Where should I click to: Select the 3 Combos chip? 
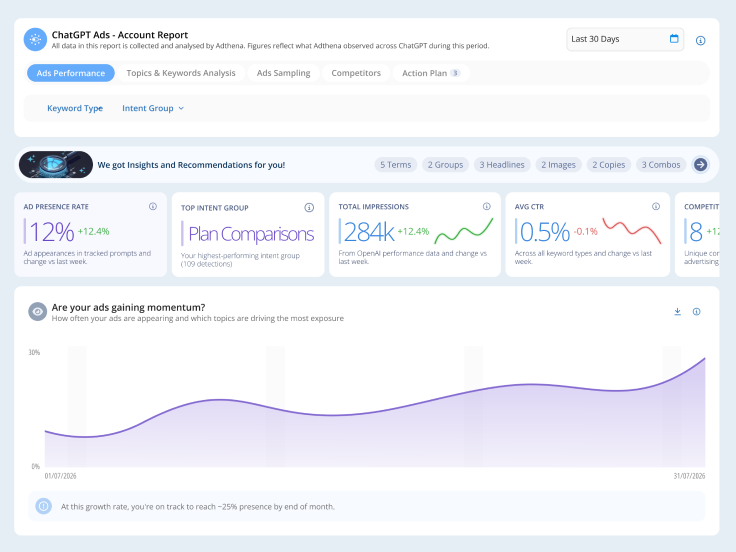click(661, 165)
